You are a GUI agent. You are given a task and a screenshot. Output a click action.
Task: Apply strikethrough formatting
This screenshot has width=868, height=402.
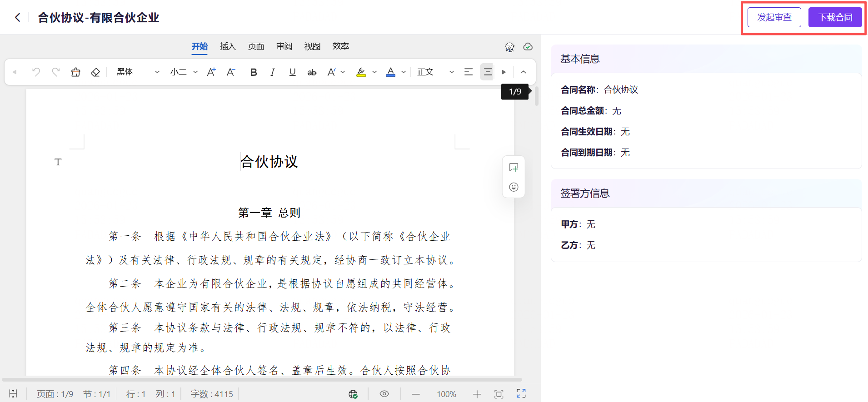pos(312,72)
